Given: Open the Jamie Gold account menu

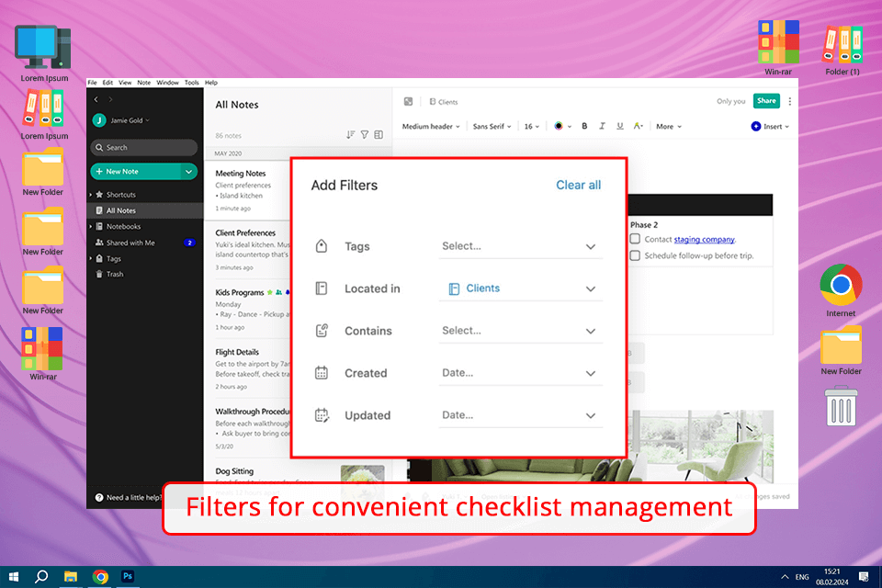Looking at the screenshot, I should (x=121, y=119).
